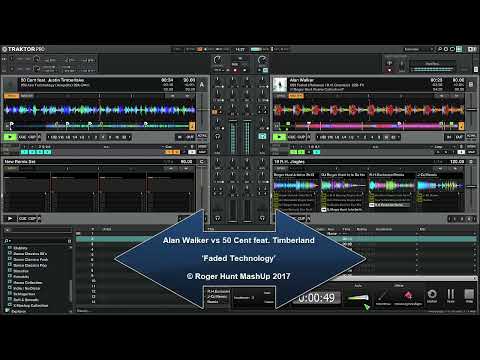Set loop OUT point on Deck B
This screenshot has height=360, width=480.
459,137
